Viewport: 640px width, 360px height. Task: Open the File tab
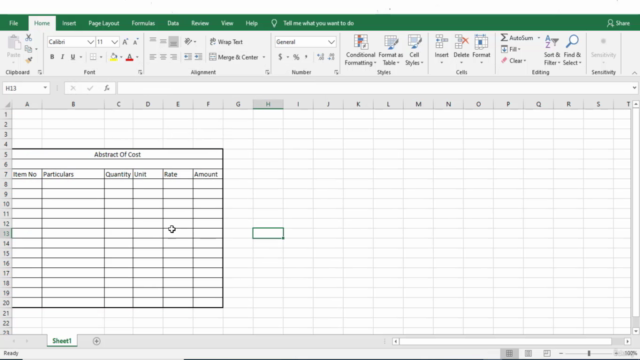tap(13, 23)
